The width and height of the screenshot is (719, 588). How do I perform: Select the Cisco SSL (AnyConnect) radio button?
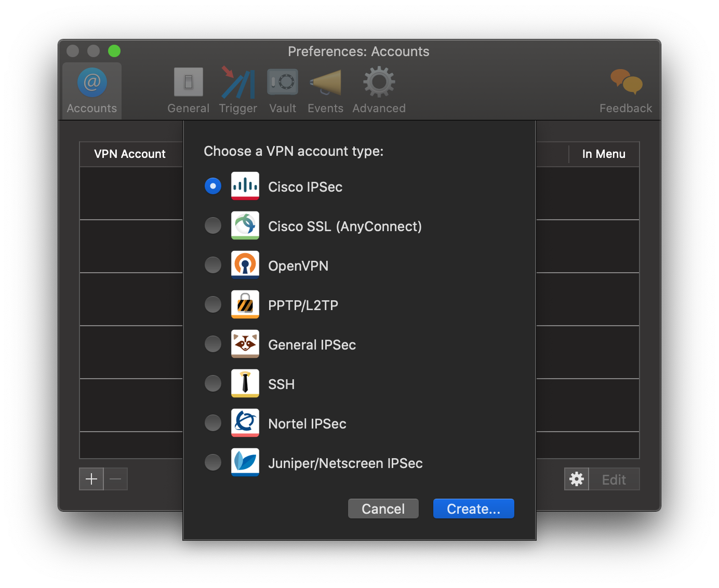(213, 225)
